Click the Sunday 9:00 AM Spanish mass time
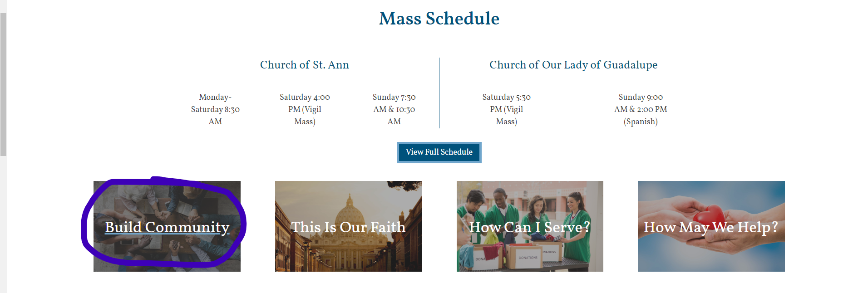868x293 pixels. pyautogui.click(x=641, y=109)
